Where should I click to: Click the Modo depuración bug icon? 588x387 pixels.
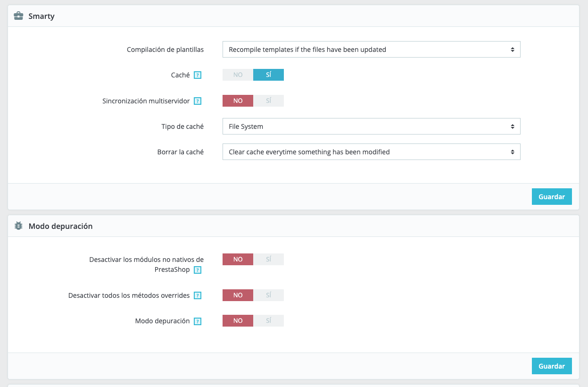pyautogui.click(x=18, y=226)
